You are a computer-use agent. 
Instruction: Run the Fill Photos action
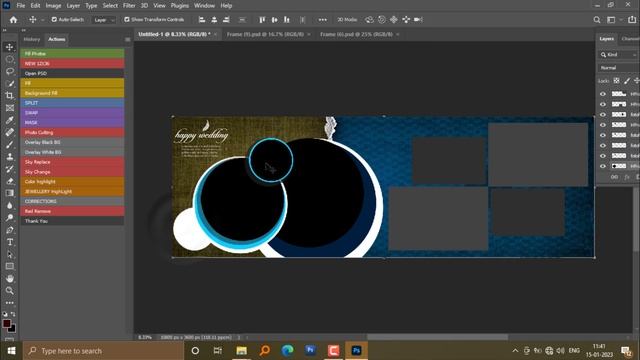click(73, 53)
